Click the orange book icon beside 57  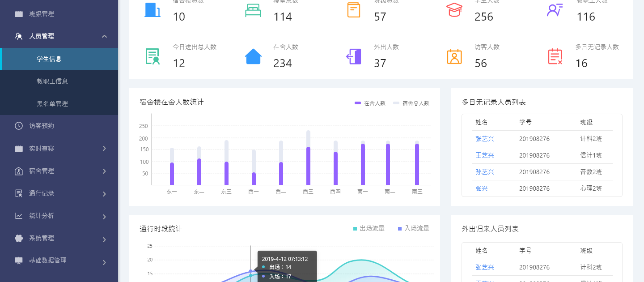pos(354,10)
